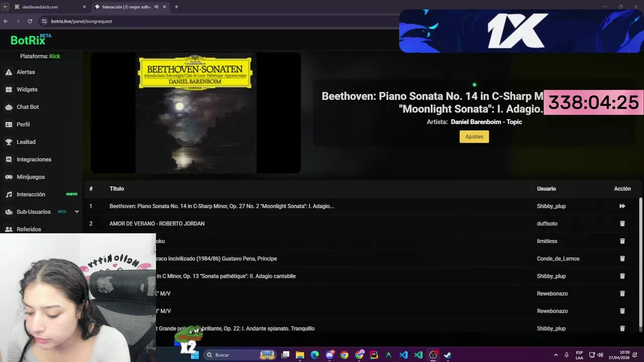Mute the Interacción tab audio icon
Viewport: 644px width, 362px height.
click(156, 7)
